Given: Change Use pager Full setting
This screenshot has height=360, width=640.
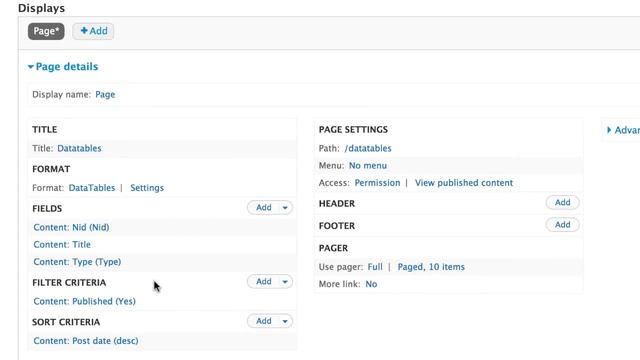Looking at the screenshot, I should coord(375,267).
